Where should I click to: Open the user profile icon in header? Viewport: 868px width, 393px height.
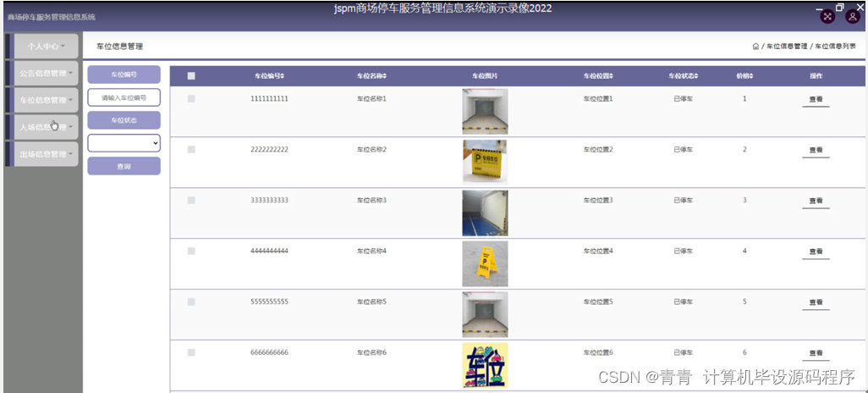point(853,16)
